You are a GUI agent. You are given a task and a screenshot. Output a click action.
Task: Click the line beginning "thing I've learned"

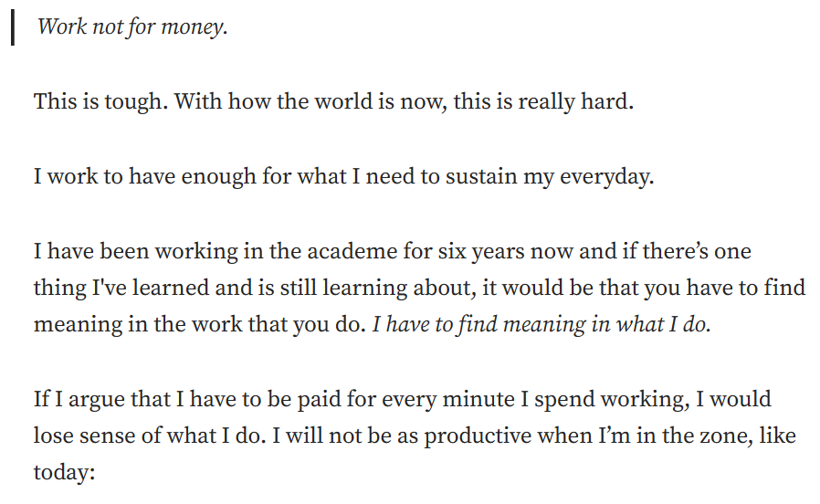pos(419,289)
